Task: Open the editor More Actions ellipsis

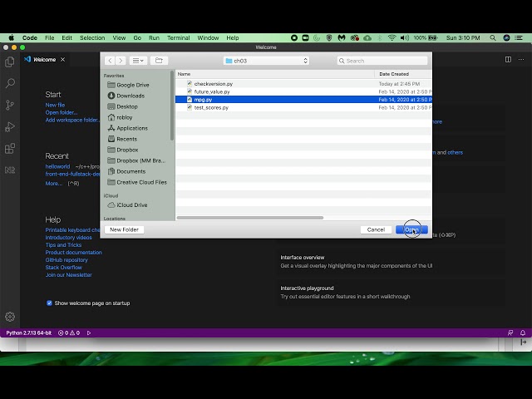Action: pos(521,59)
